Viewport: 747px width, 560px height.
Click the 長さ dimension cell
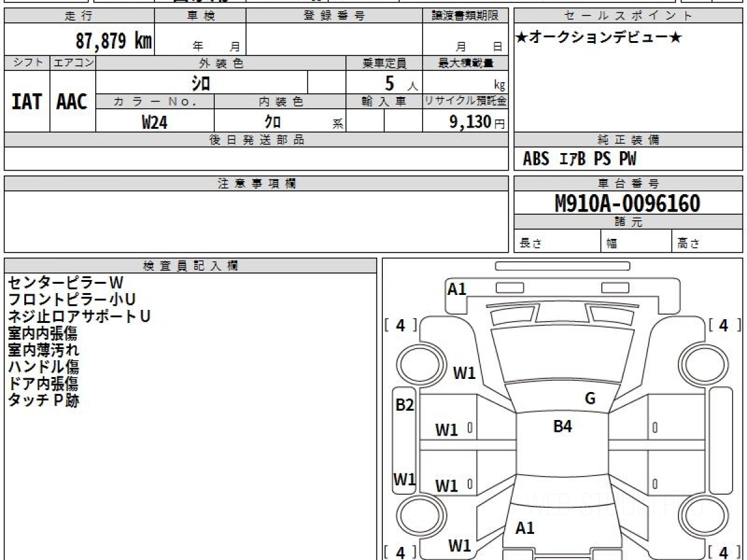point(557,241)
